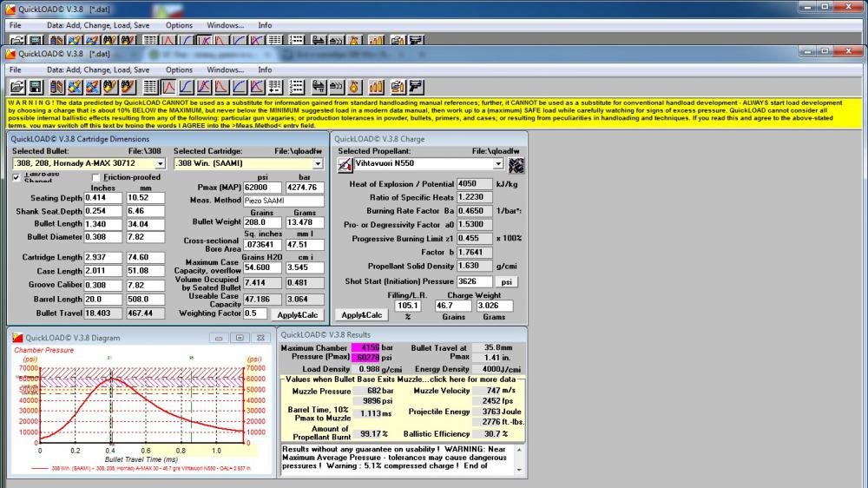Click the first binoculars bullet search icon
Screen dimensions: 868x488
pos(110,87)
